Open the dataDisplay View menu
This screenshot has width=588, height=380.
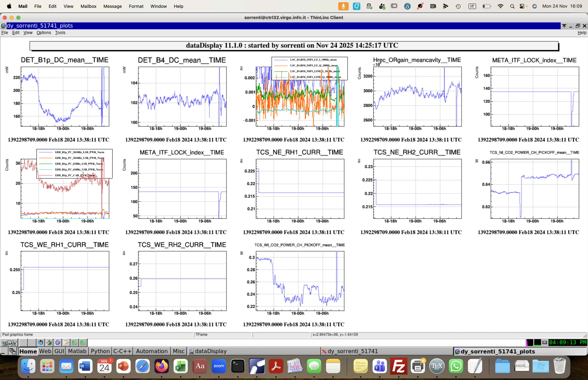point(28,32)
